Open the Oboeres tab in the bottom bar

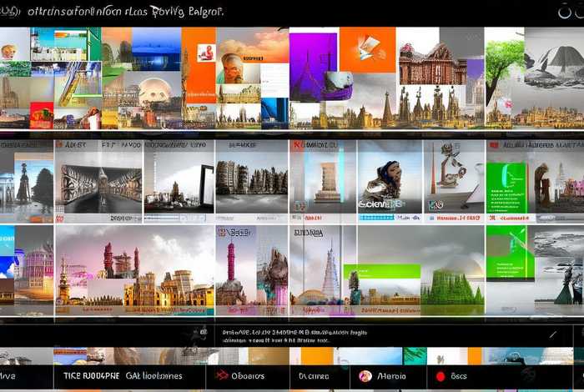[248, 376]
